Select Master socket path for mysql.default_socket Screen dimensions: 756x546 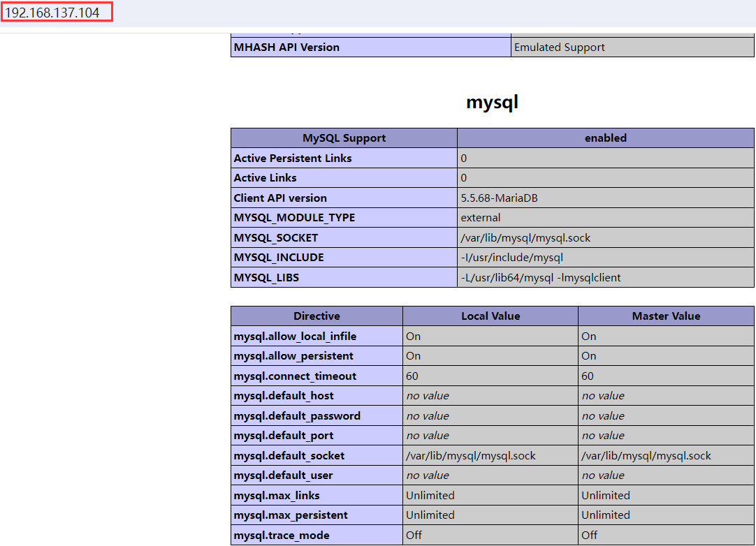667,456
